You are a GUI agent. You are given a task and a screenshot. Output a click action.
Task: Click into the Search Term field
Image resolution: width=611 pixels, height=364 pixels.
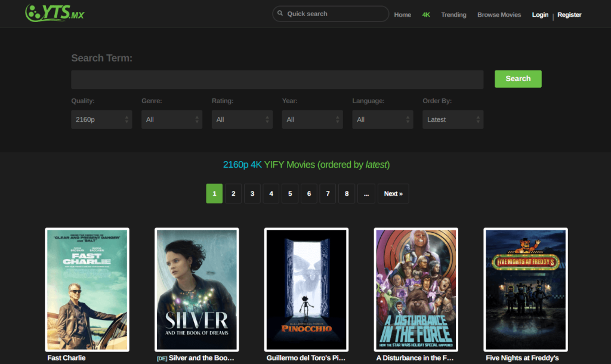(x=277, y=79)
